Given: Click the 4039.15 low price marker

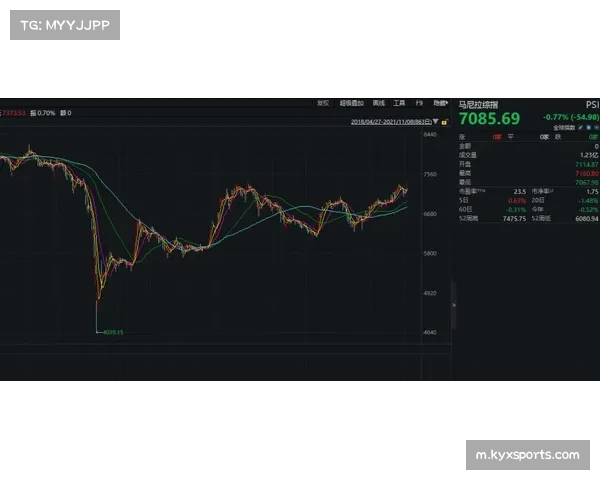Looking at the screenshot, I should click(x=112, y=332).
